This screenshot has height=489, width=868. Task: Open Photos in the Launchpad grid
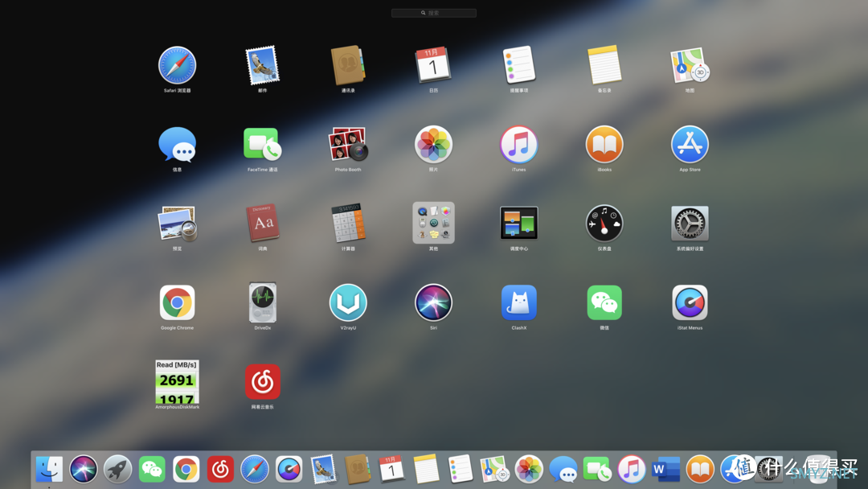tap(433, 145)
